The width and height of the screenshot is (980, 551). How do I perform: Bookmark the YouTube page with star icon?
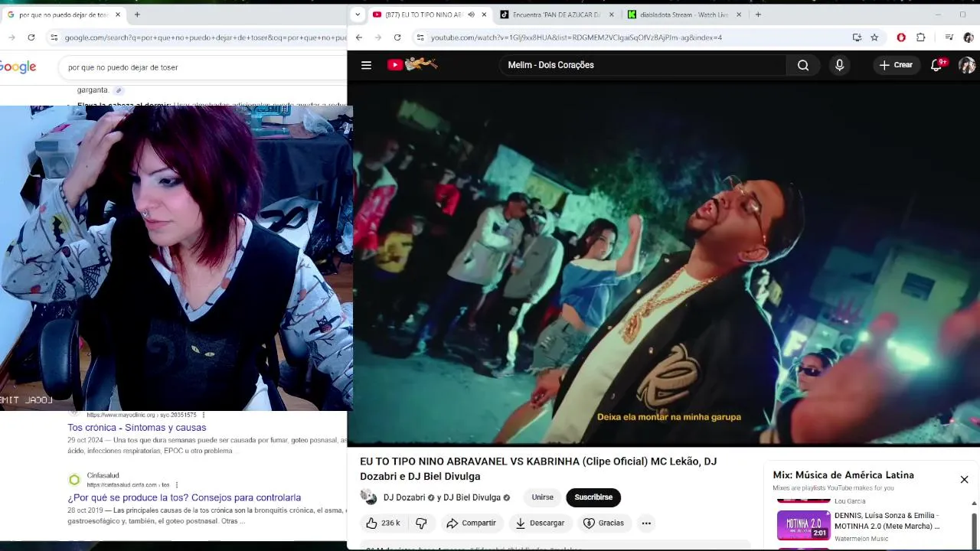pyautogui.click(x=874, y=37)
